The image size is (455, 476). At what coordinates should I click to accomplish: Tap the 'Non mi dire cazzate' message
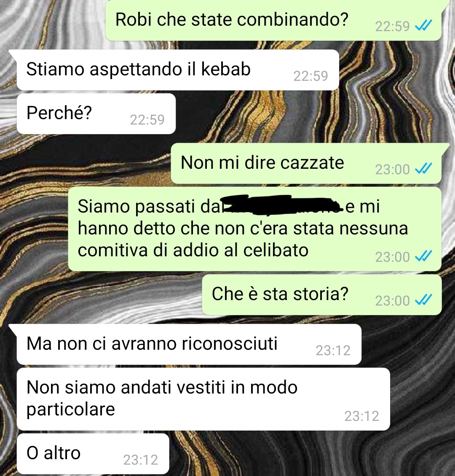coord(306,163)
